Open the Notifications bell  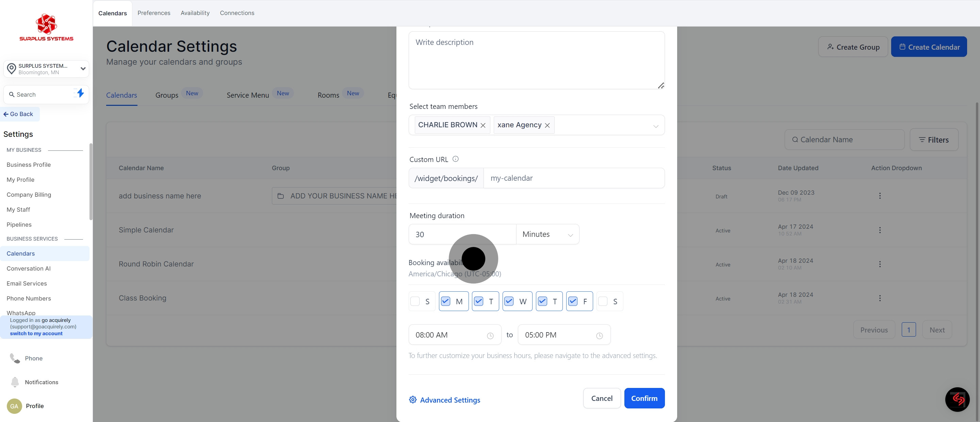(15, 382)
